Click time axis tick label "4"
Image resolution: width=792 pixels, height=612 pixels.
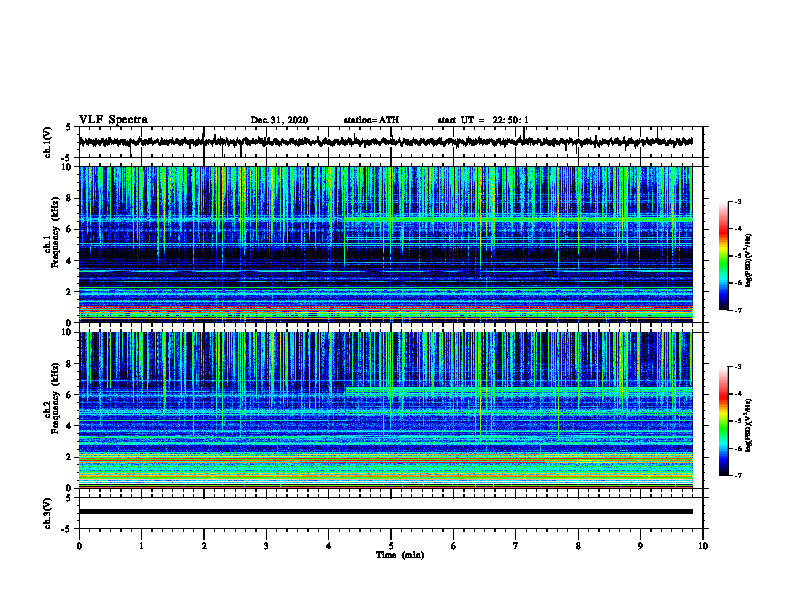point(329,546)
